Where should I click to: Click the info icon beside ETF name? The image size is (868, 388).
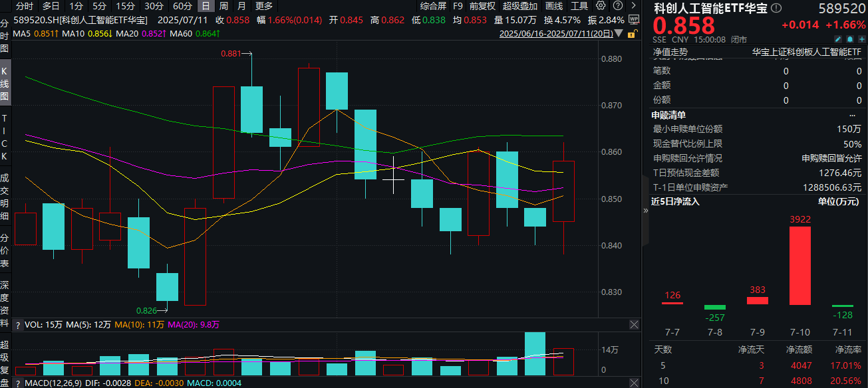click(x=776, y=9)
